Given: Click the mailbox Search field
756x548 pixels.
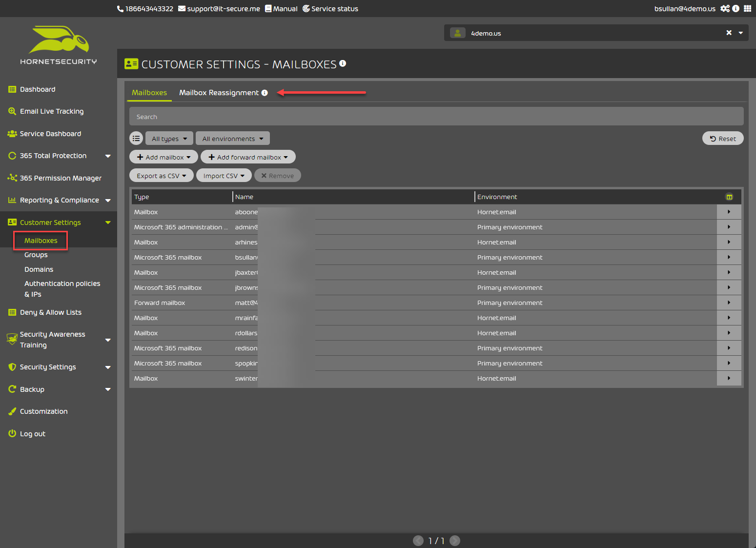Looking at the screenshot, I should (x=436, y=117).
